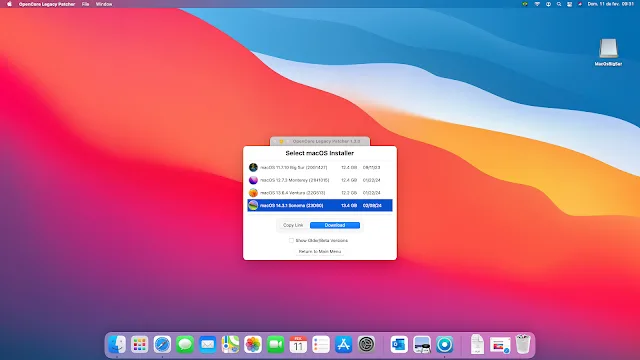The image size is (640, 360).
Task: Click the Copy Link button
Action: (x=293, y=225)
